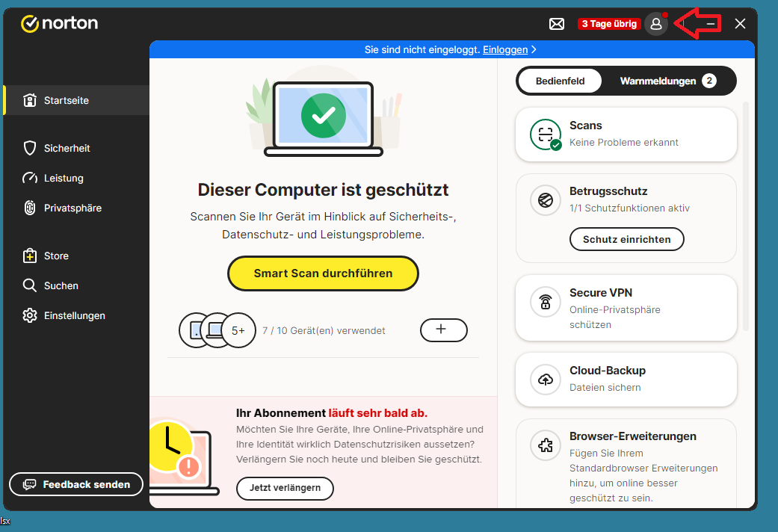
Task: Click the Einloggen link
Action: (505, 50)
